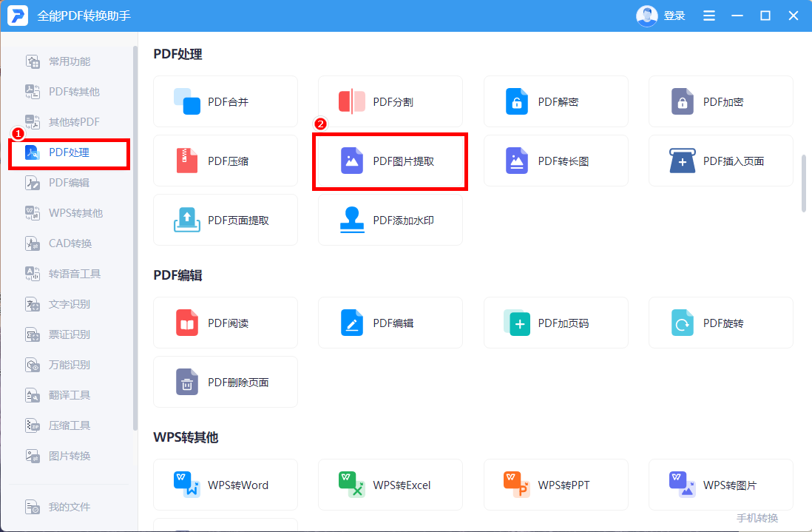Click the sidebar vertical scrollbar
This screenshot has width=812, height=532.
(x=135, y=238)
